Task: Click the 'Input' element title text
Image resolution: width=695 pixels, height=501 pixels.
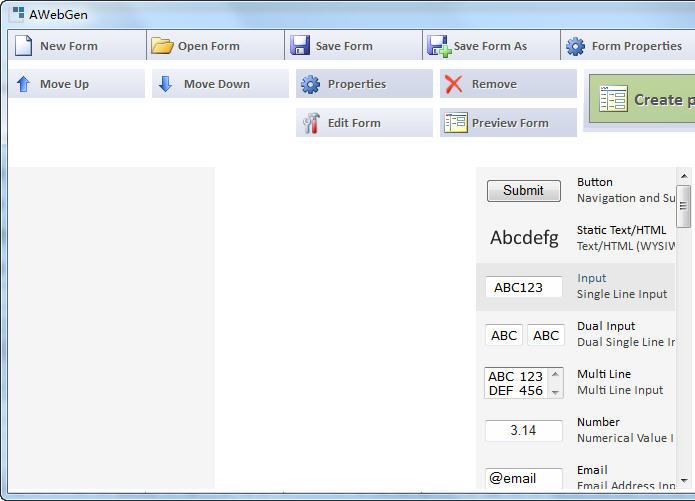Action: pyautogui.click(x=591, y=278)
